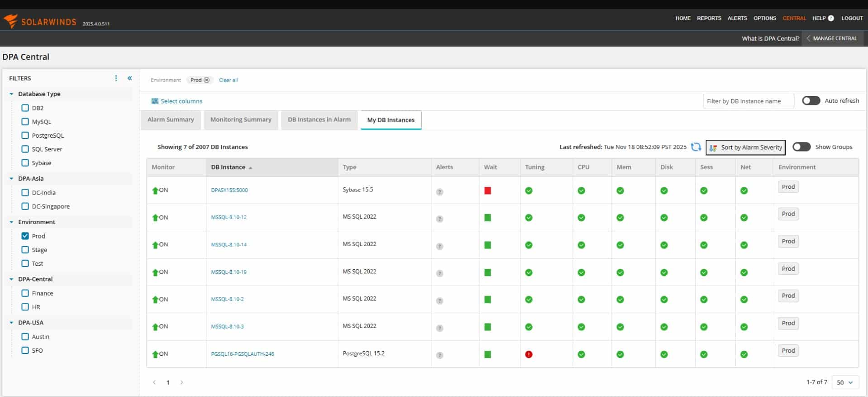Click the Monitor ON arrow for DPASY155:5000
Screen dimensions: 868x397
[x=155, y=191]
